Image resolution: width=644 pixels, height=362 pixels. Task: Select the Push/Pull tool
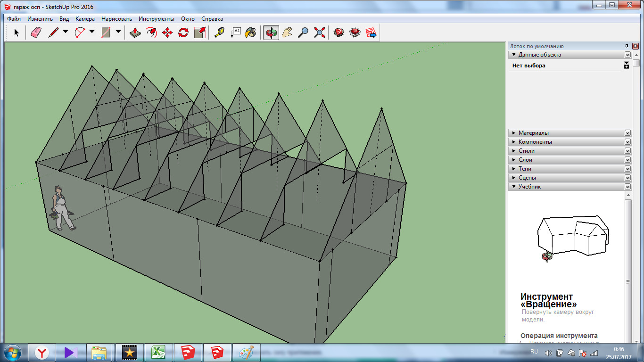[135, 33]
